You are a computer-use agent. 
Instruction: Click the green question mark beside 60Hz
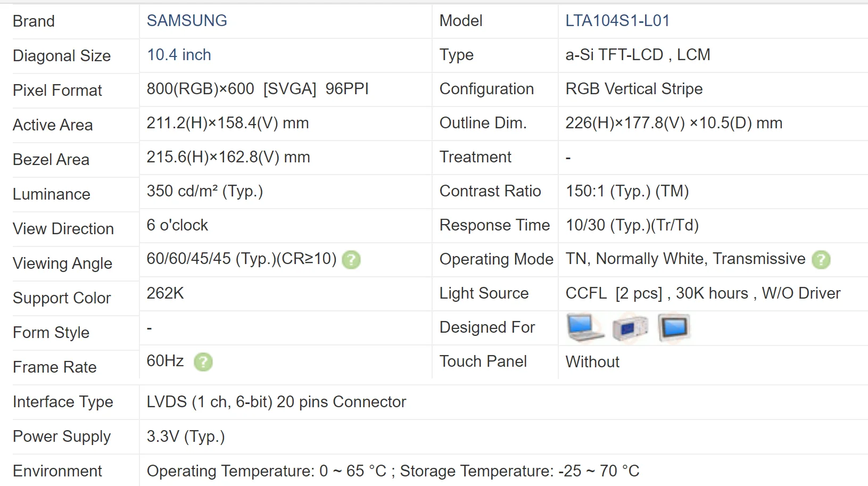click(203, 362)
